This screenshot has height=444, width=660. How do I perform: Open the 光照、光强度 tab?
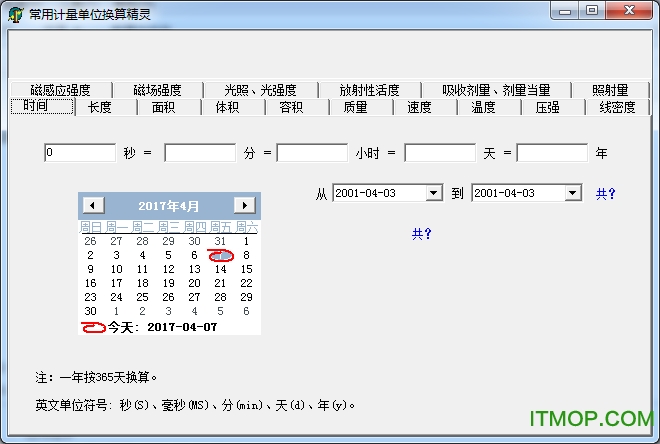pyautogui.click(x=260, y=90)
